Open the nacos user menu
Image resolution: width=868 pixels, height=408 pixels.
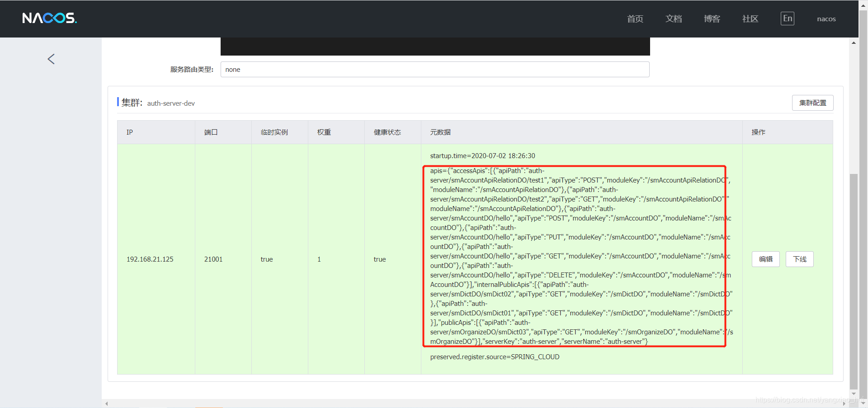click(826, 19)
